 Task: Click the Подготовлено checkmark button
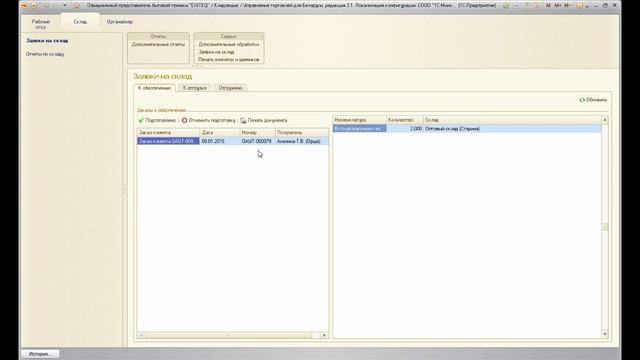[157, 120]
